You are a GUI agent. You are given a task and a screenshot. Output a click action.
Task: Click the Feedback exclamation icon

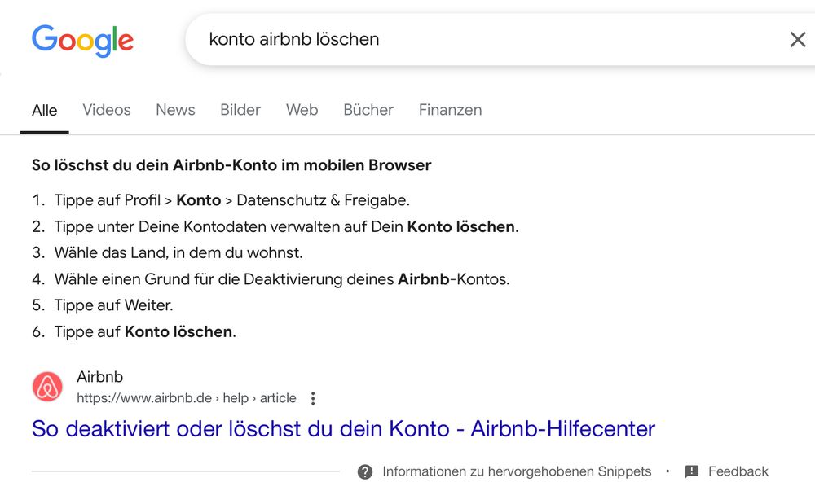(x=692, y=471)
